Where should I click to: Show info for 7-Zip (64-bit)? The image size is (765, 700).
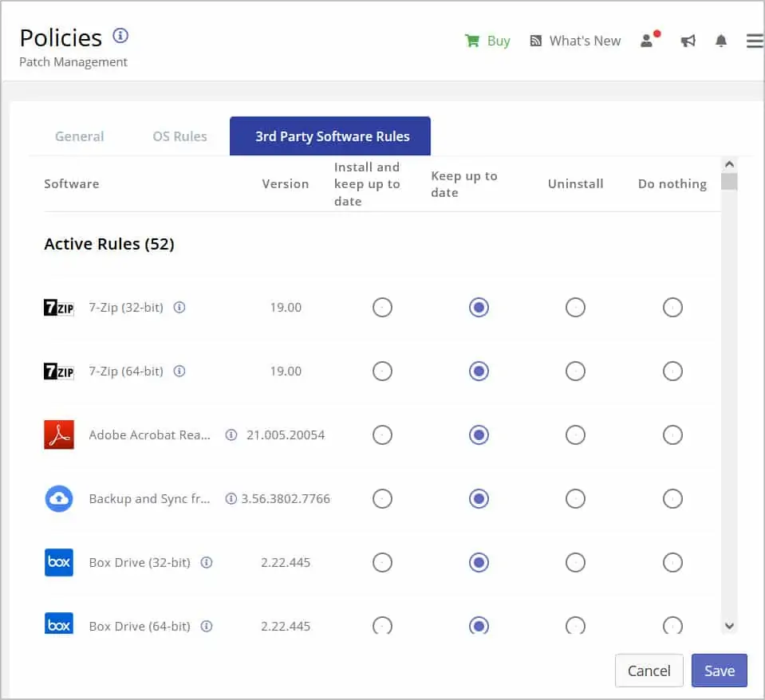tap(179, 371)
